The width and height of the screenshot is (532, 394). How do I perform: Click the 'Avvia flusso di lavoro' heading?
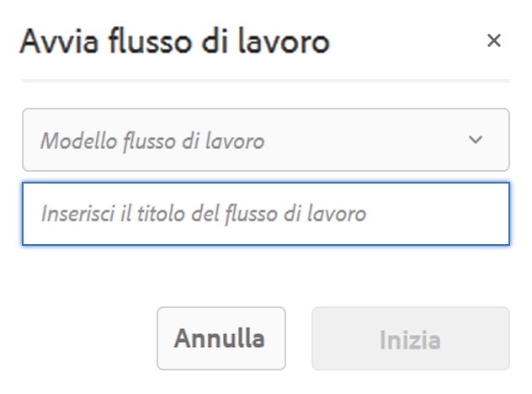pyautogui.click(x=175, y=41)
